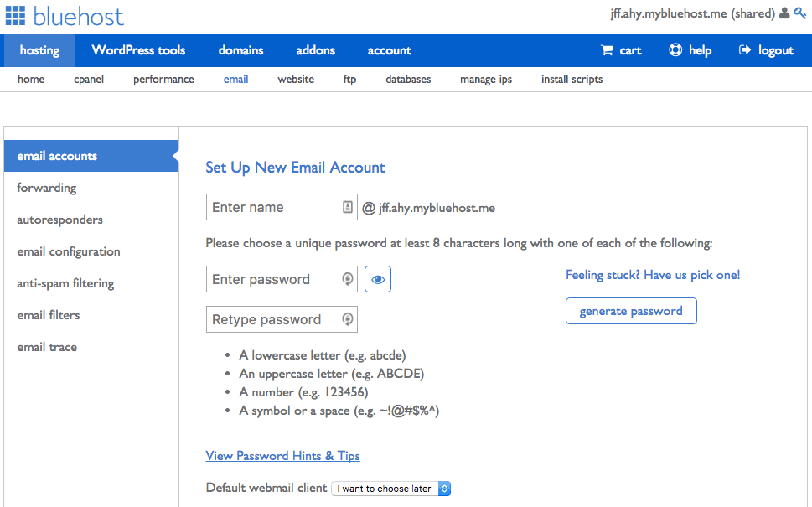The height and width of the screenshot is (507, 812).
Task: Click the help link text
Action: (701, 50)
